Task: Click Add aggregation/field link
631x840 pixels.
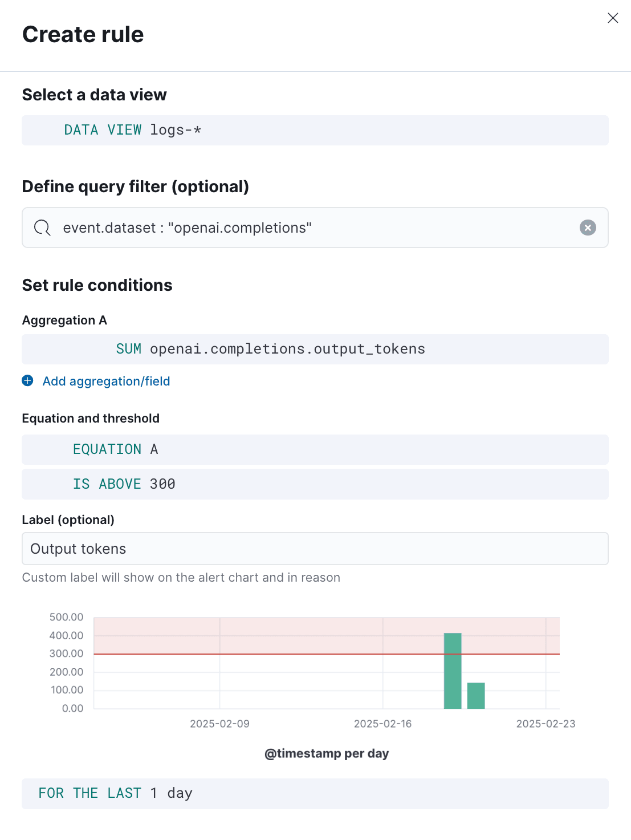Action: tap(106, 380)
